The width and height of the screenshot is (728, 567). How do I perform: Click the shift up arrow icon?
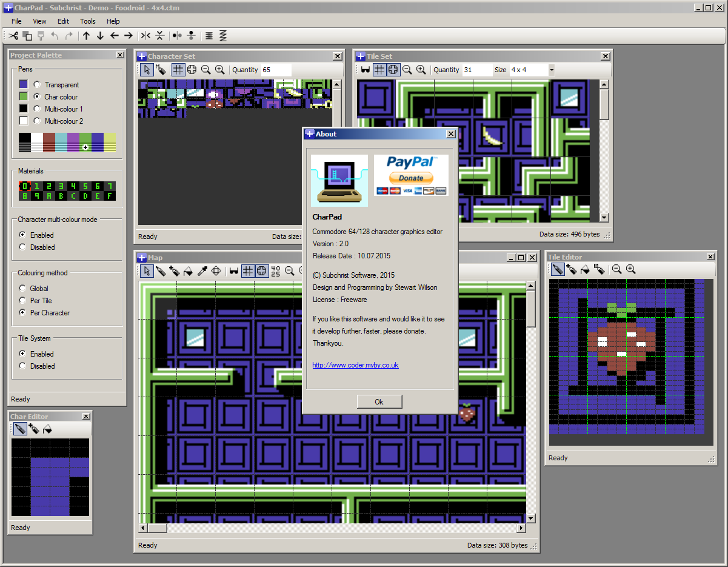coord(86,36)
